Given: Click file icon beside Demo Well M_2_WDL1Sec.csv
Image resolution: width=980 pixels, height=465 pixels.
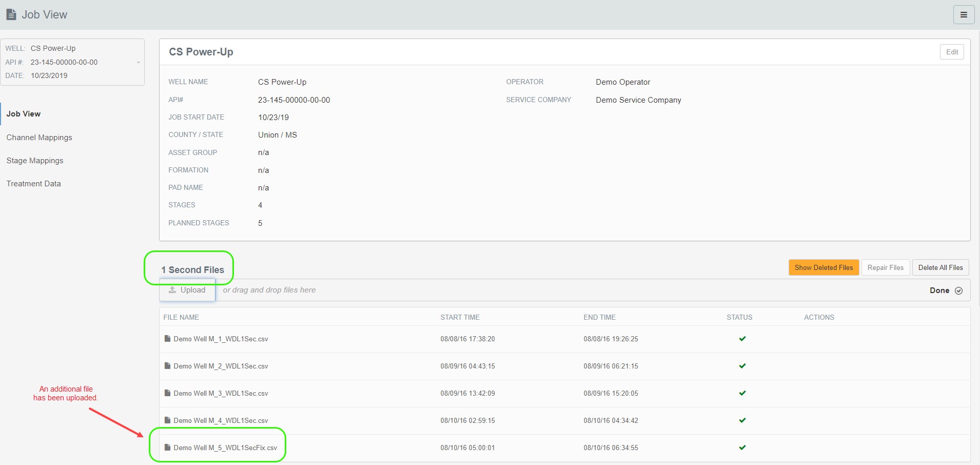Looking at the screenshot, I should [x=167, y=366].
